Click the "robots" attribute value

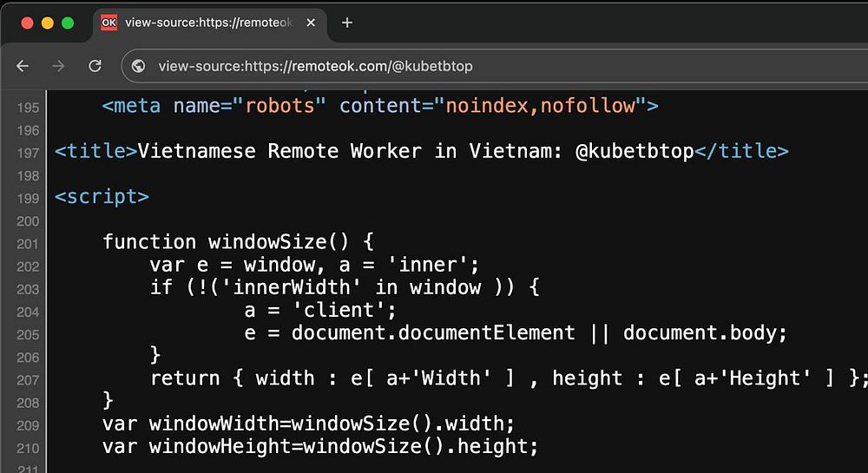click(279, 105)
